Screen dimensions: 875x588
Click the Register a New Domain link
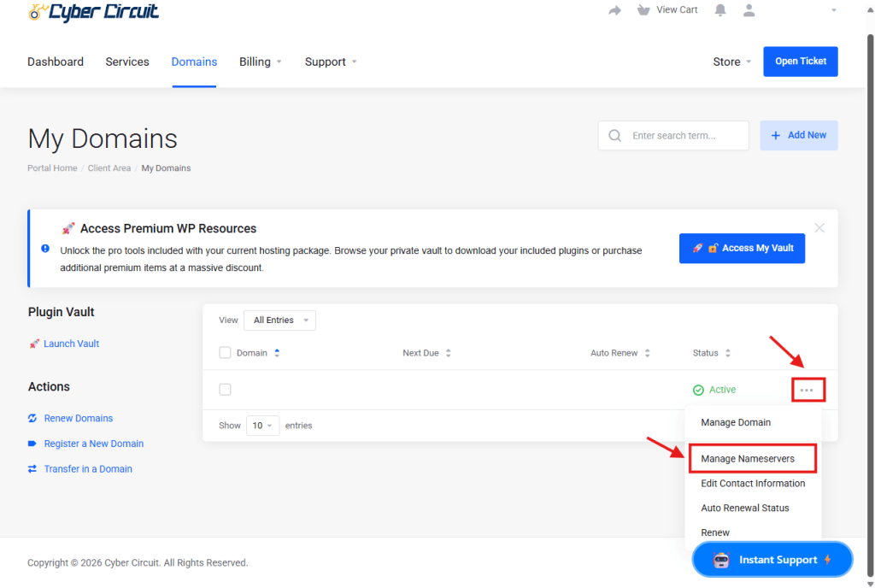93,444
